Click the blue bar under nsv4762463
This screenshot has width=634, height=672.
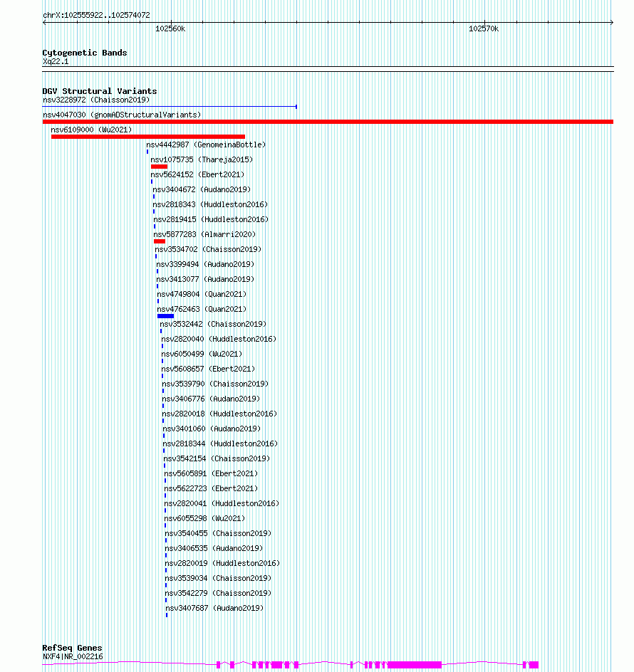pos(165,316)
